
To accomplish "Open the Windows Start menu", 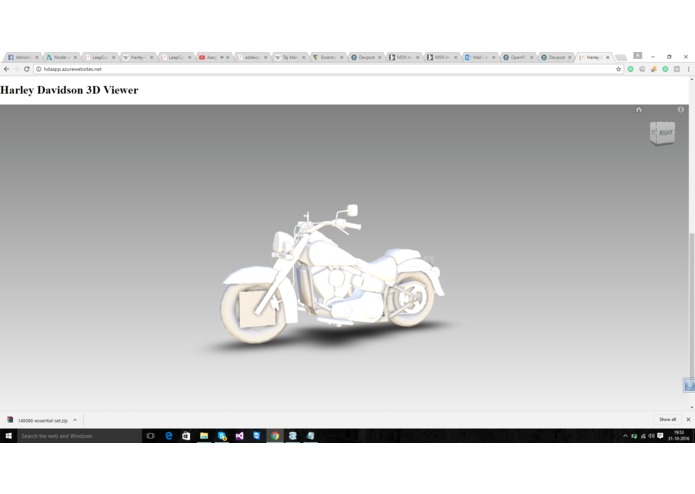I will pyautogui.click(x=8, y=436).
